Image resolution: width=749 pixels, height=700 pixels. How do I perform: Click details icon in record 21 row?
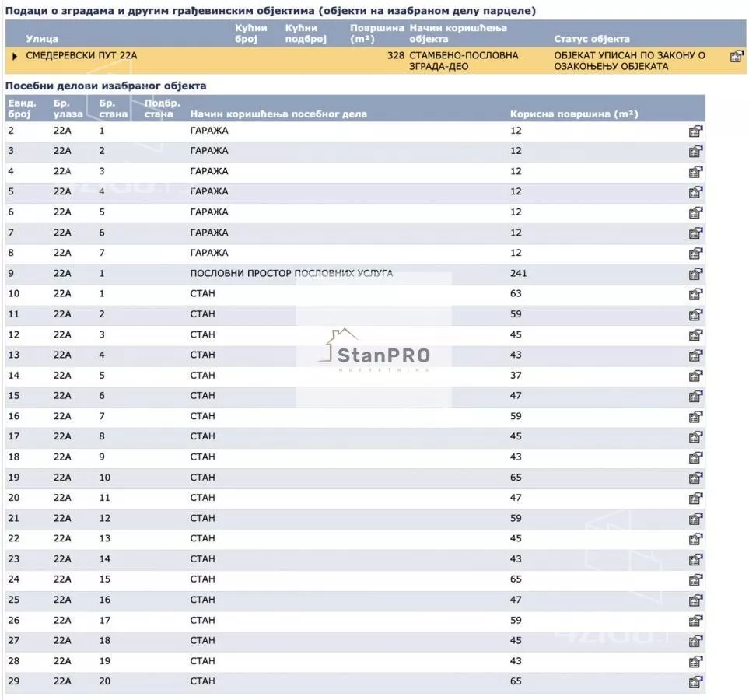(x=695, y=519)
